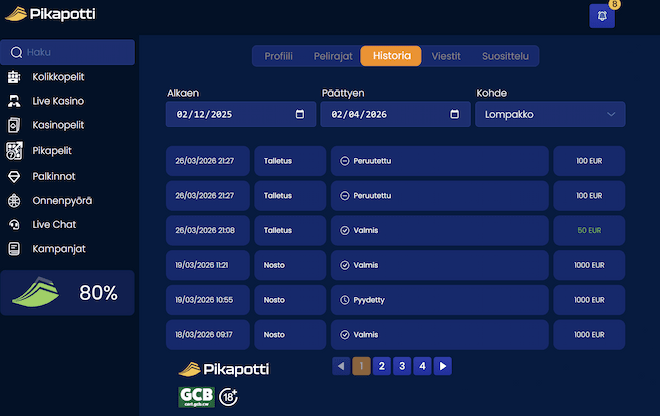660x416 pixels.
Task: Click the 18+ age restriction icon
Action: point(229,397)
